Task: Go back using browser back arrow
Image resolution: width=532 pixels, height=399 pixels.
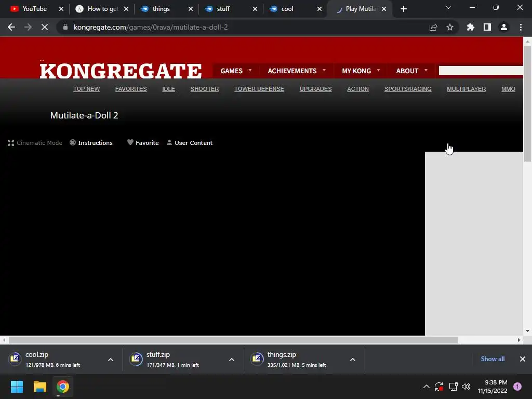Action: click(x=11, y=27)
